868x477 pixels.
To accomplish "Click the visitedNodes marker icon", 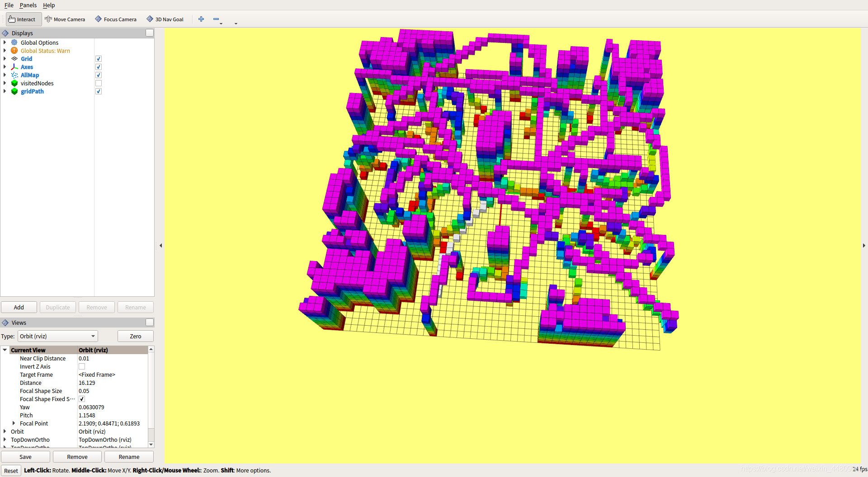I will pyautogui.click(x=14, y=83).
